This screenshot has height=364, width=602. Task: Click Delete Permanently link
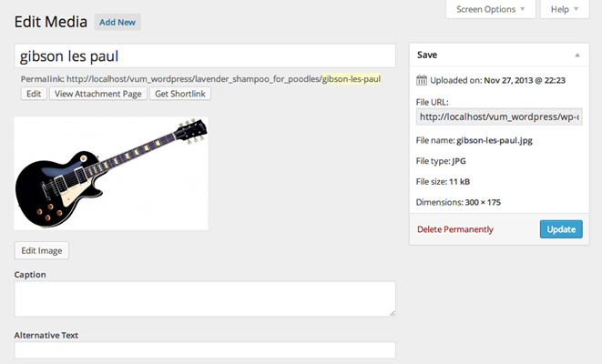[455, 229]
